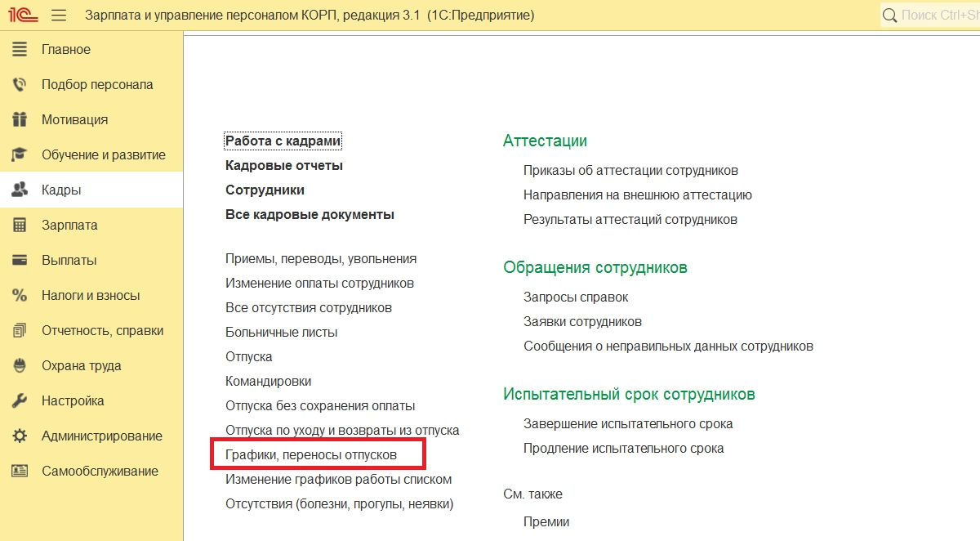980x541 pixels.
Task: Click the search magnifier icon
Action: (x=890, y=15)
